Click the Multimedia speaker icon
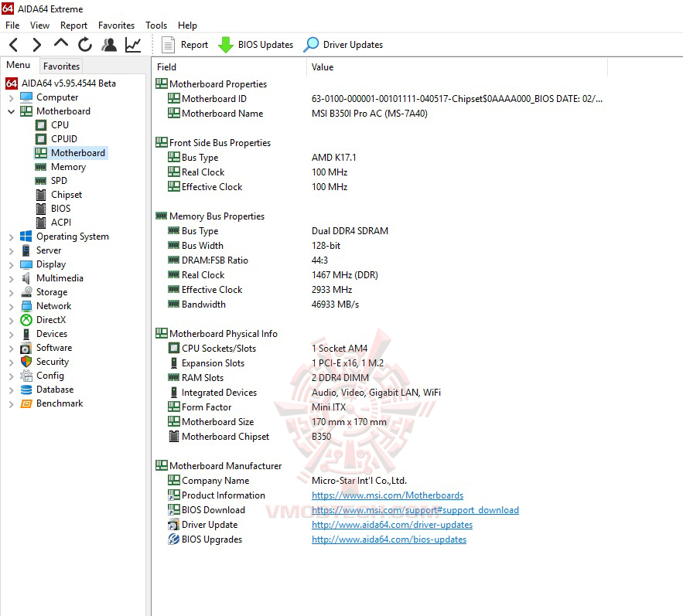This screenshot has height=616, width=683. (26, 278)
